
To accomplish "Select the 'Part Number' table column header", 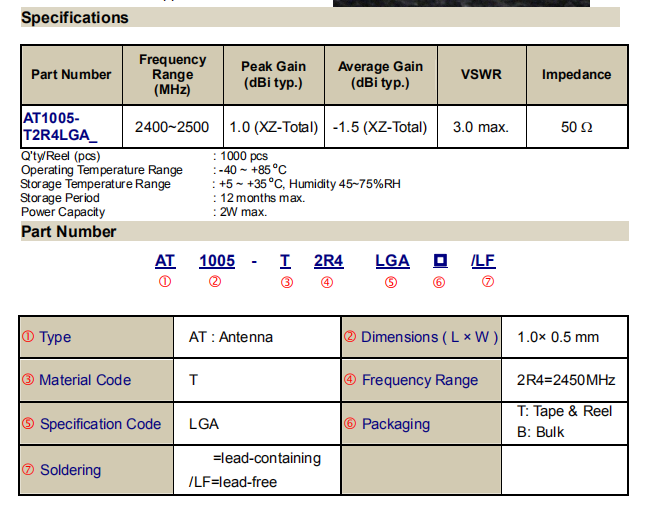I will click(x=71, y=75).
